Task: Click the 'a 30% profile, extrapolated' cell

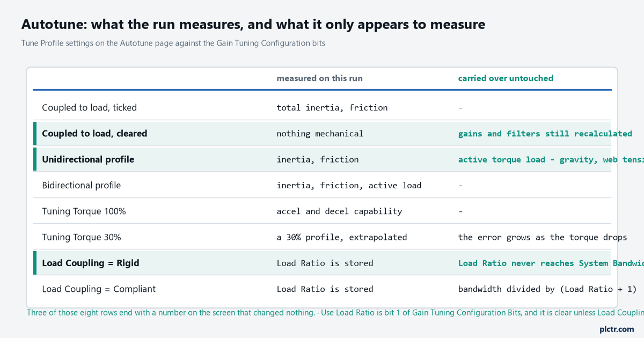Action: (x=342, y=237)
